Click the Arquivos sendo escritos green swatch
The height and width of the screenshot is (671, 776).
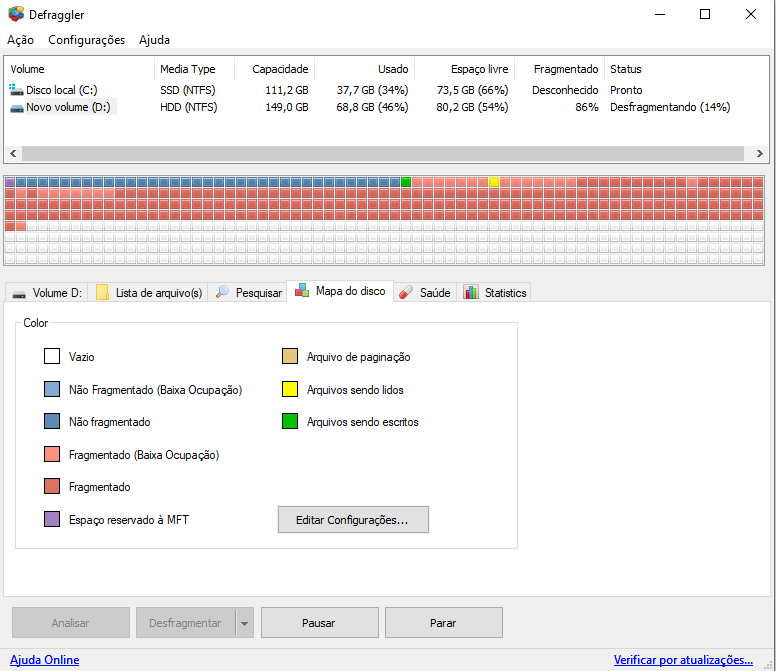point(290,421)
